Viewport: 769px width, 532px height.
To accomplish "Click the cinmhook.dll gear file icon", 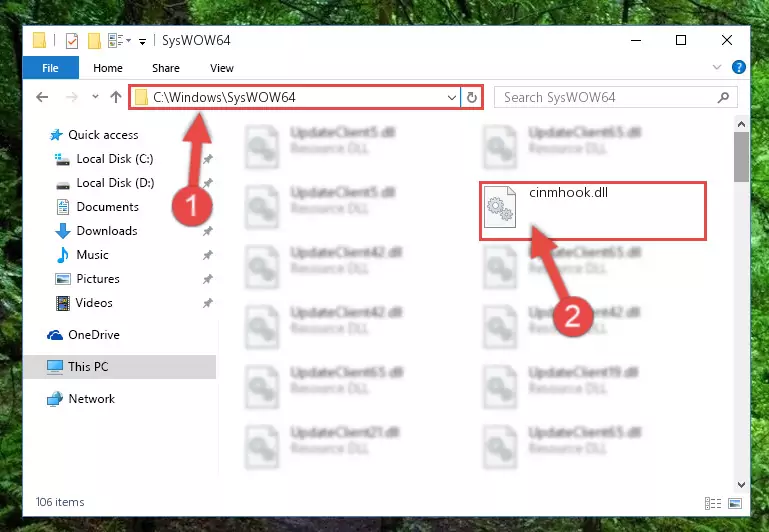I will coord(500,207).
